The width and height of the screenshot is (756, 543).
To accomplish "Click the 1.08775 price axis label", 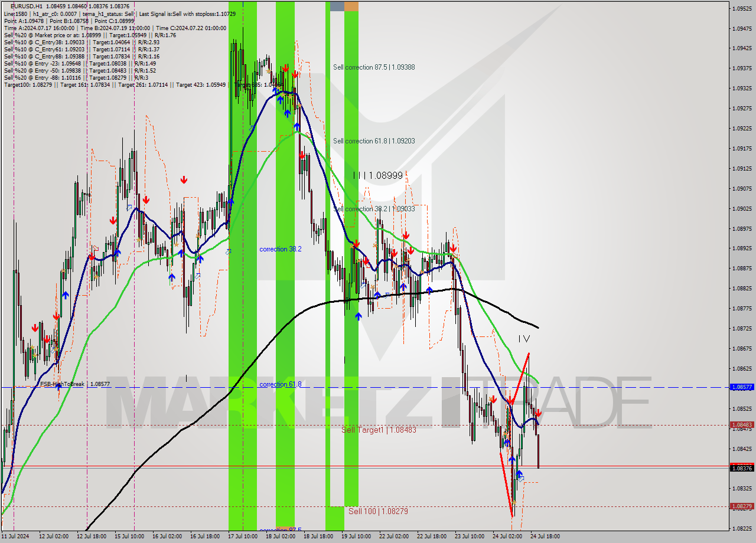I will click(742, 308).
